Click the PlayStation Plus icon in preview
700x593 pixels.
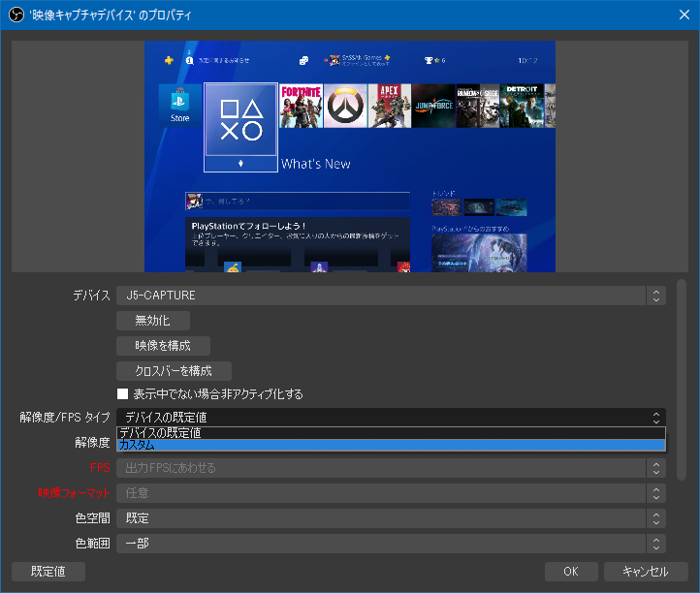pos(169,60)
